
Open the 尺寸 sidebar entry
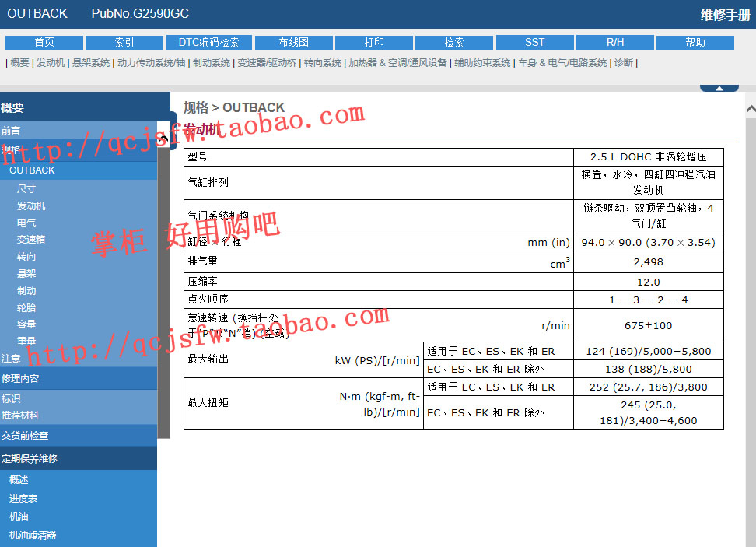26,189
